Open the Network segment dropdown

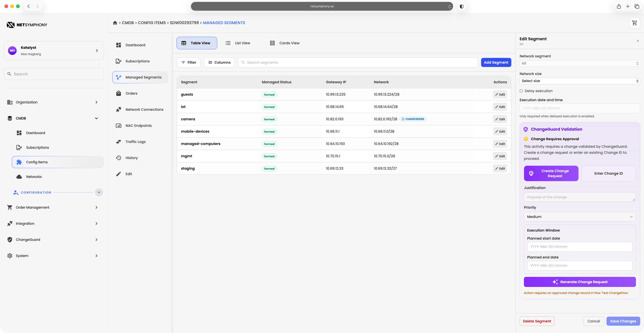tap(580, 63)
